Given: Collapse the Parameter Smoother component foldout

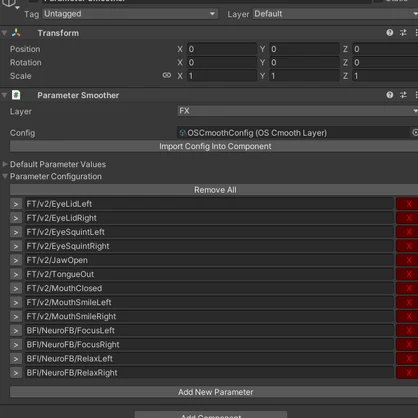Looking at the screenshot, I should pyautogui.click(x=4, y=95).
